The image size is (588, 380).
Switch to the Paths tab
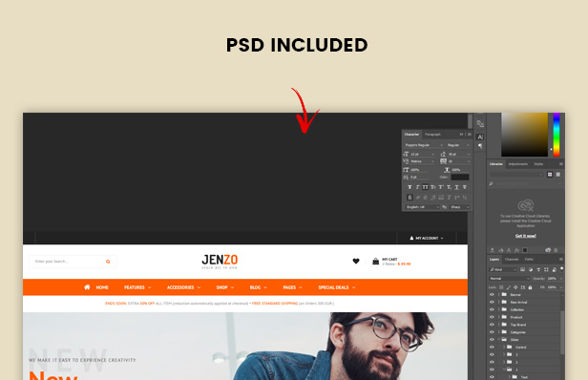tap(529, 259)
